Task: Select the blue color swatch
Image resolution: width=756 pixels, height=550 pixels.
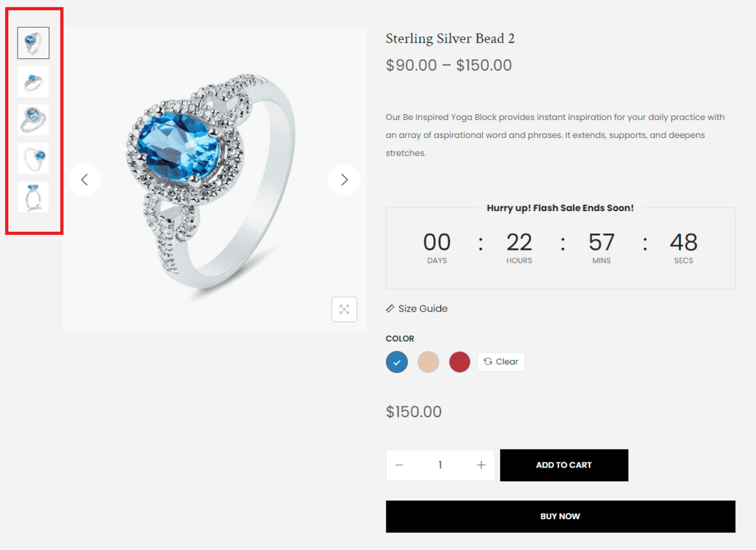Action: [397, 362]
